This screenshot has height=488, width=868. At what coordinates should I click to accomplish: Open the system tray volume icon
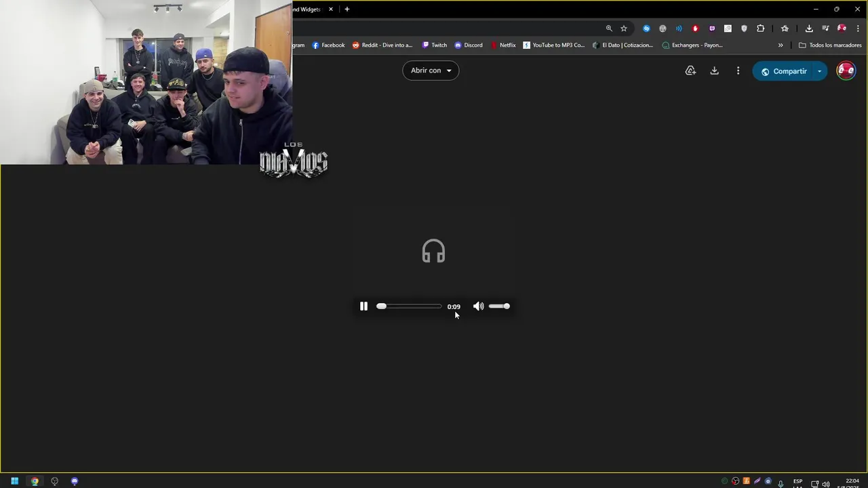click(x=826, y=484)
